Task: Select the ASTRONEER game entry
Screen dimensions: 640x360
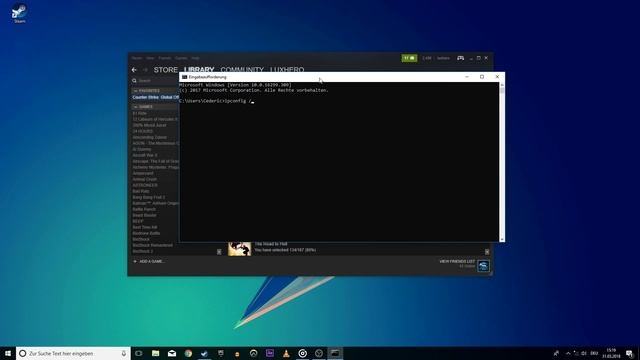Action: point(145,185)
